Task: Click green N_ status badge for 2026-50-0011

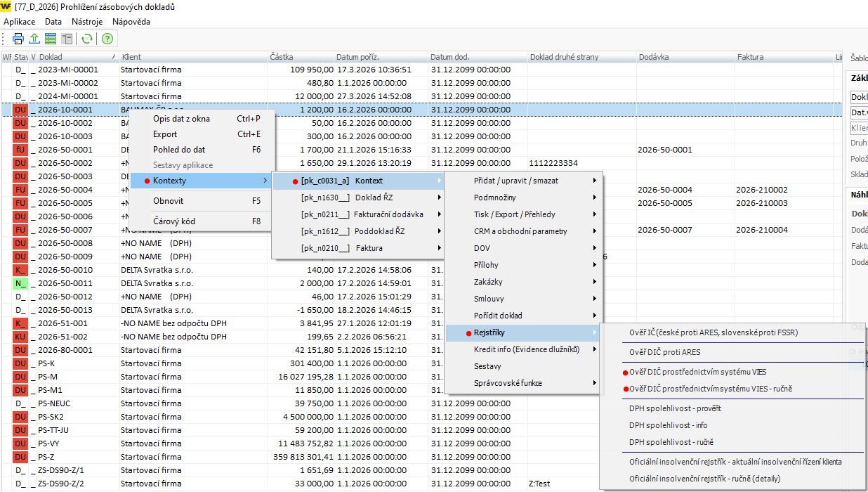Action: (20, 283)
